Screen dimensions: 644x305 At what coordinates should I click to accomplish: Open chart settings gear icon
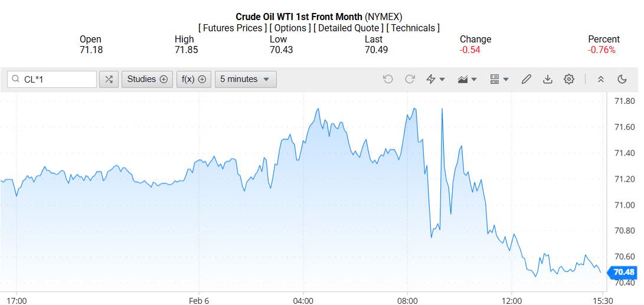[x=569, y=79]
